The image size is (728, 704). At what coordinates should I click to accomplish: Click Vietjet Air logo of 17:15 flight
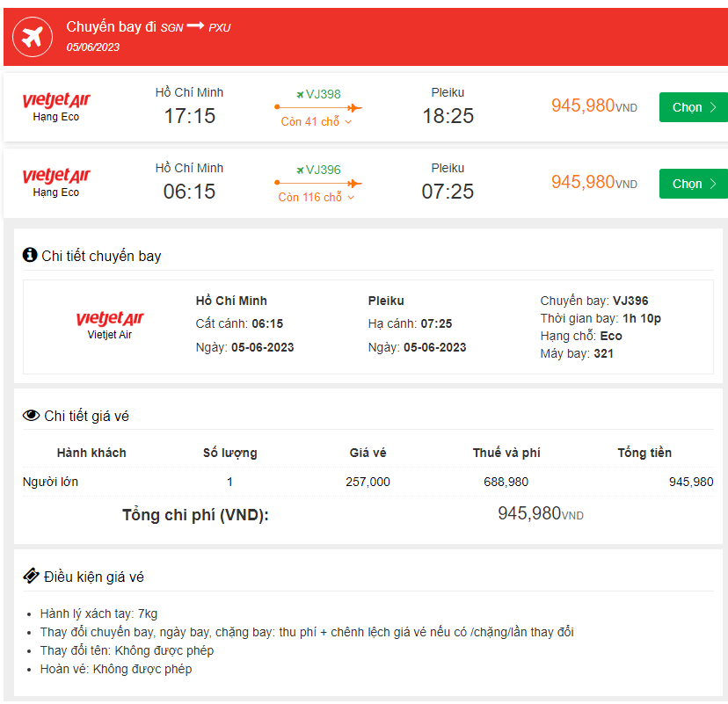56,100
